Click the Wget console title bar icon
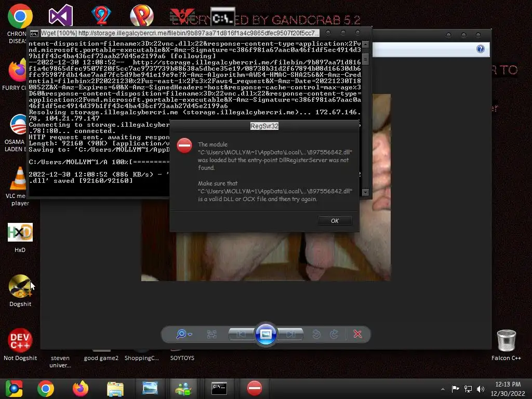Screen dimensions: 532x399 coord(34,33)
